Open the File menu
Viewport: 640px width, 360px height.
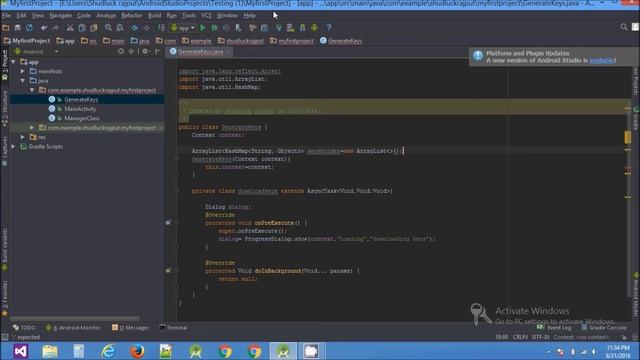(x=6, y=16)
